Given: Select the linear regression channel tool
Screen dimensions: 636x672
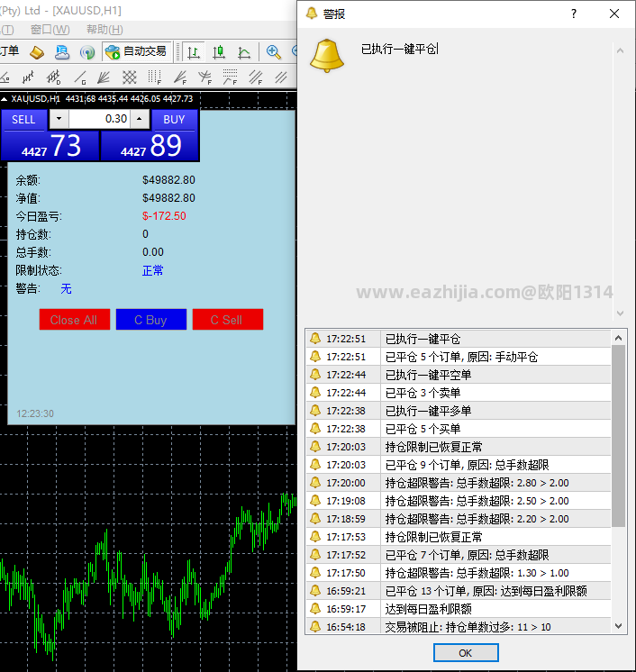Looking at the screenshot, I should click(28, 77).
